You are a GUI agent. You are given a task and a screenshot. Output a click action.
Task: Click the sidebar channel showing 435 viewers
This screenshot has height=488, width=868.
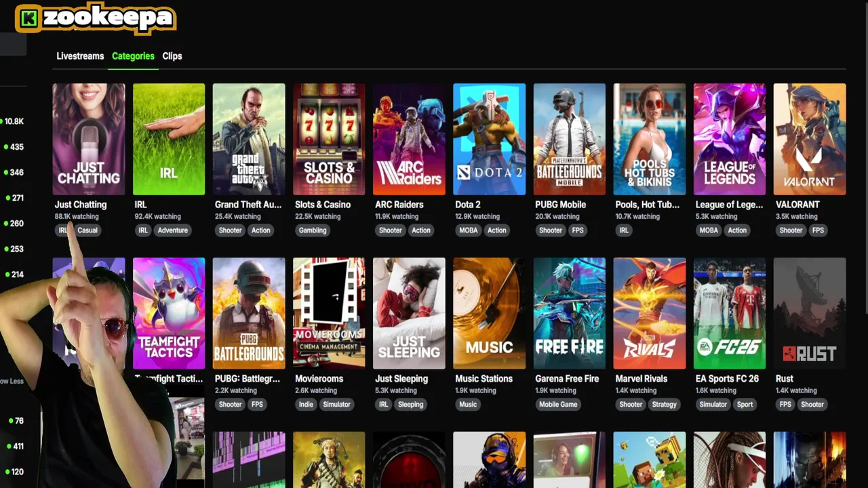pyautogui.click(x=13, y=147)
